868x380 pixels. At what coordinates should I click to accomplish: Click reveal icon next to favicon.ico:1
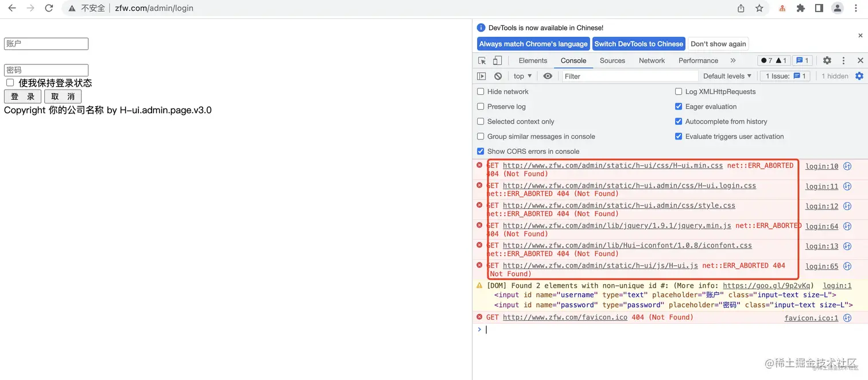(x=847, y=318)
